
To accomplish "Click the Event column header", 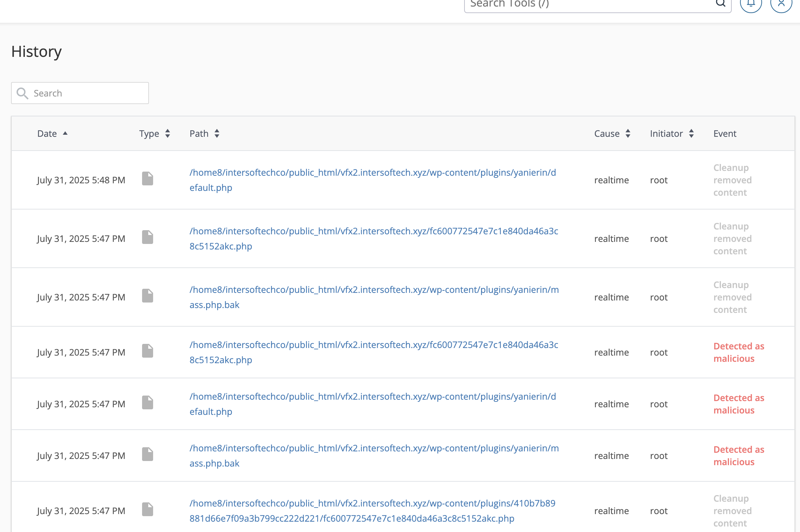I will tap(724, 134).
